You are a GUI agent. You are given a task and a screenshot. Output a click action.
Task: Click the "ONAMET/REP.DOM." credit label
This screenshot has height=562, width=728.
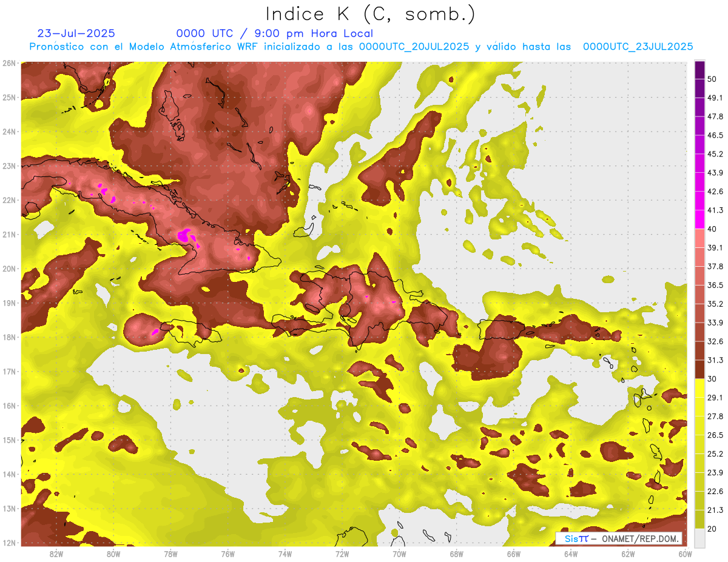click(640, 539)
